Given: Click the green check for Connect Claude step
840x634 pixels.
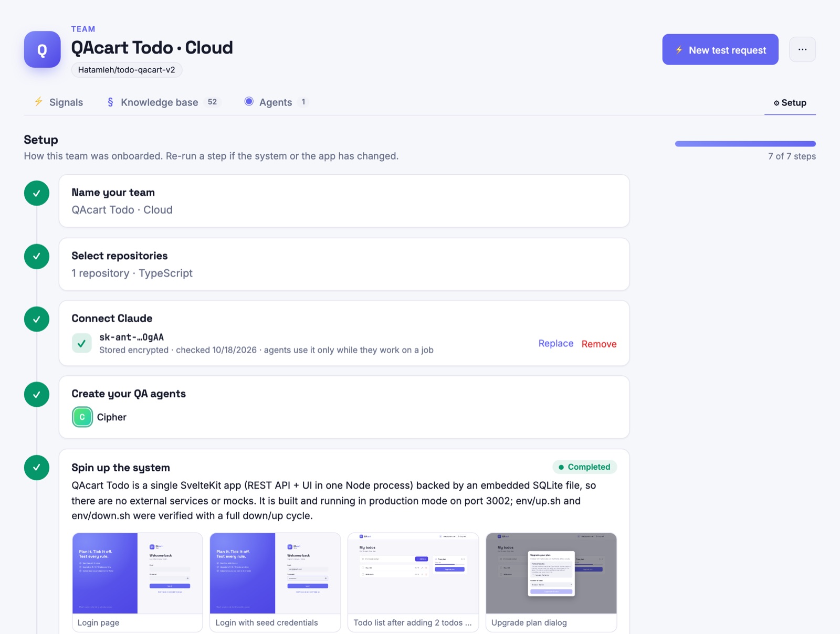Looking at the screenshot, I should click(x=37, y=319).
